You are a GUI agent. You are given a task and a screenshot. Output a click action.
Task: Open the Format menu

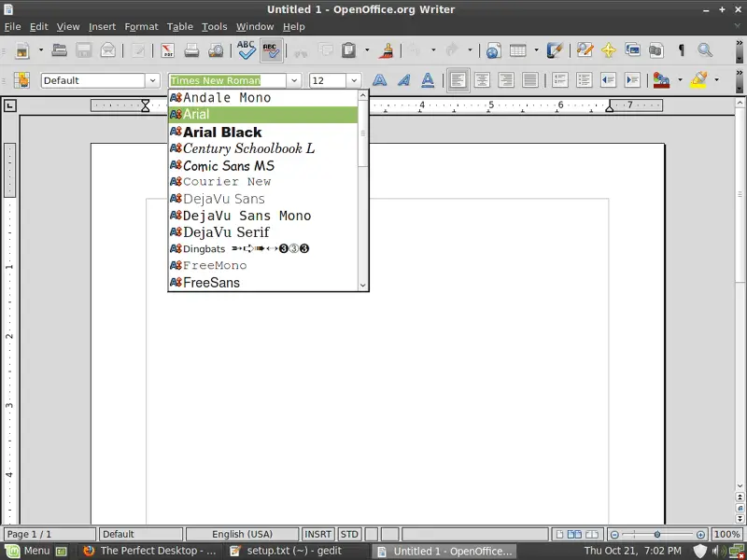click(x=141, y=27)
